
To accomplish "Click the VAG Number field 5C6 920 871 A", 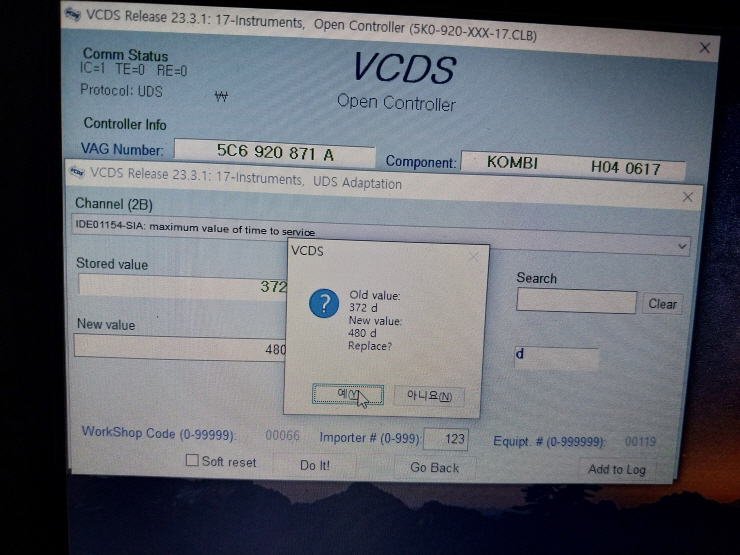I will [275, 152].
